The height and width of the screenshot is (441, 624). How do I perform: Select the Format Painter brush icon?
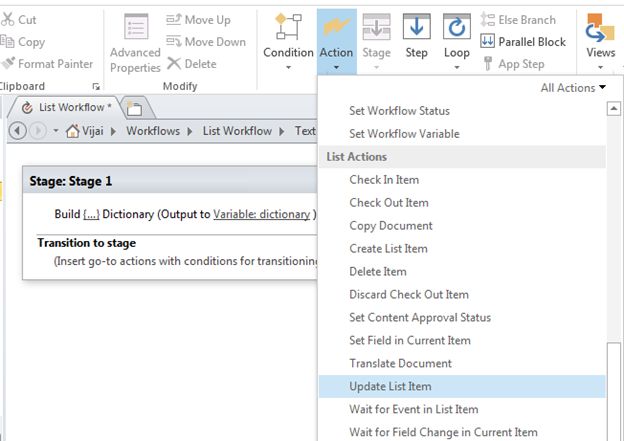(x=8, y=63)
